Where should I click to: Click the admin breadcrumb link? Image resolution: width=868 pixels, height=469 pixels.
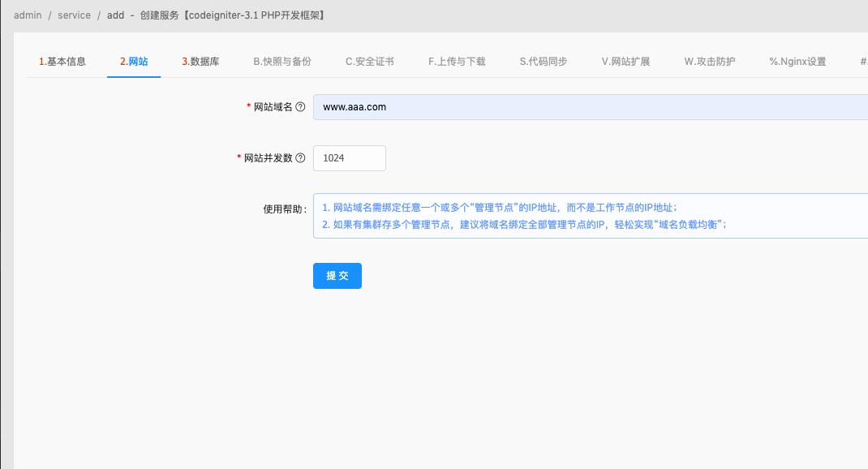coord(28,15)
